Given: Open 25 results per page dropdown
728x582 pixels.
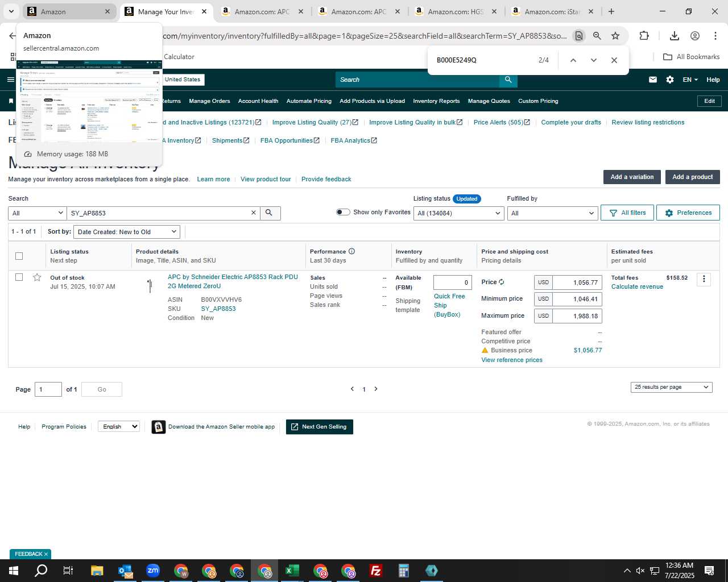Looking at the screenshot, I should (x=671, y=387).
